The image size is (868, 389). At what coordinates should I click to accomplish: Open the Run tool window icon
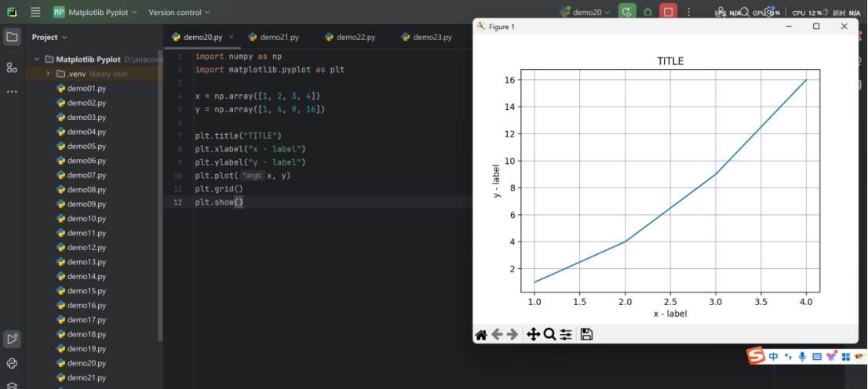12,339
